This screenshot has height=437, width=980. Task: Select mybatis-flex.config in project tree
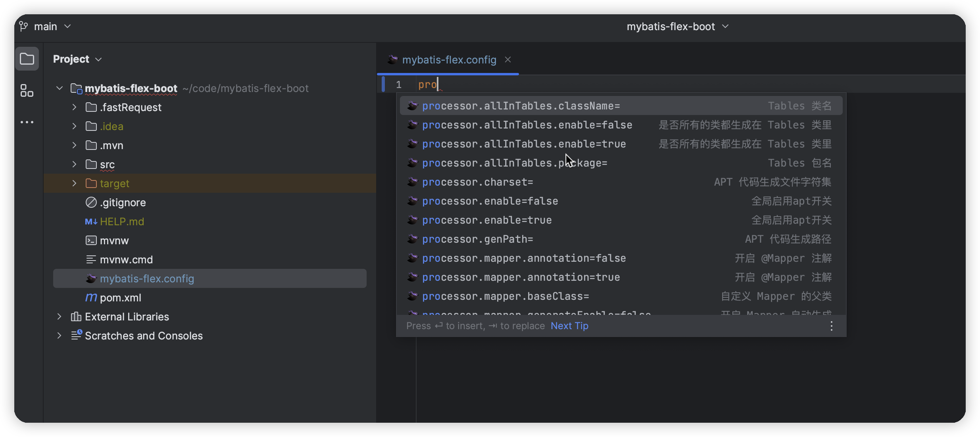(209, 278)
